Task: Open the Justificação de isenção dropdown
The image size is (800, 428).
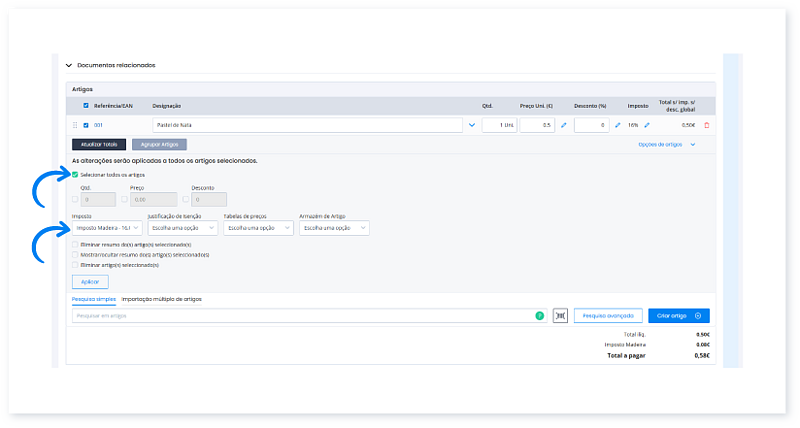Action: (x=181, y=228)
